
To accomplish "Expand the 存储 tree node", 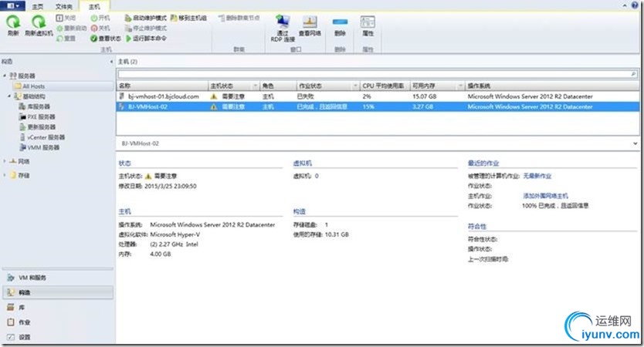I will (x=5, y=175).
